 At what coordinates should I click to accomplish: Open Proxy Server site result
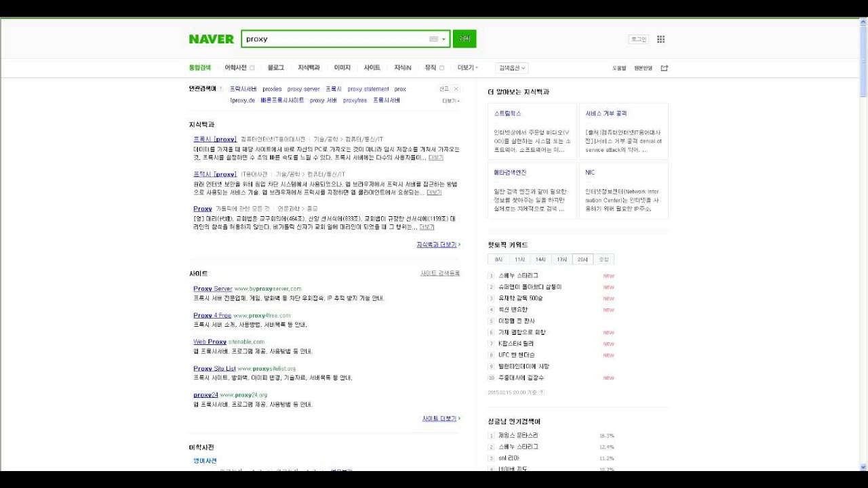click(x=213, y=289)
